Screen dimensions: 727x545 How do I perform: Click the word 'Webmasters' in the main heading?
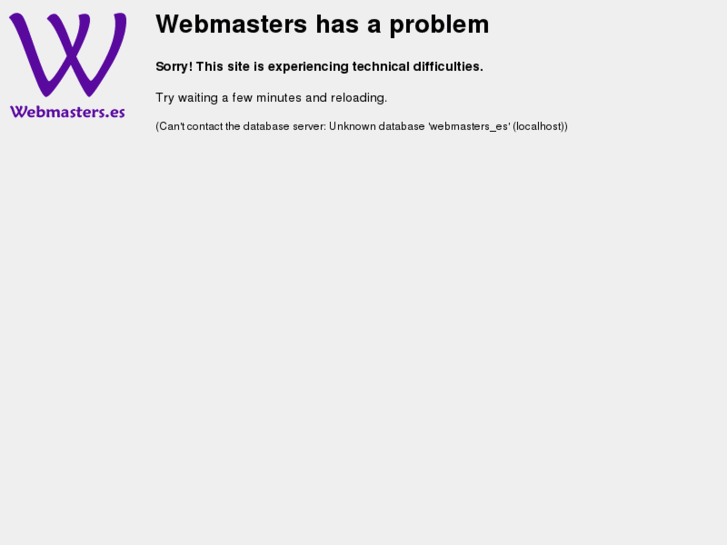coord(231,24)
